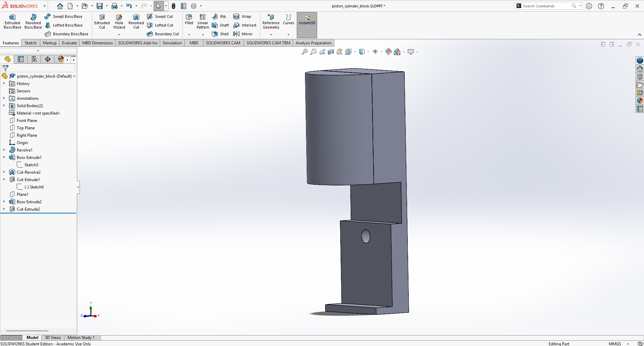
Task: Expand the Annotations tree node
Action: 4,98
